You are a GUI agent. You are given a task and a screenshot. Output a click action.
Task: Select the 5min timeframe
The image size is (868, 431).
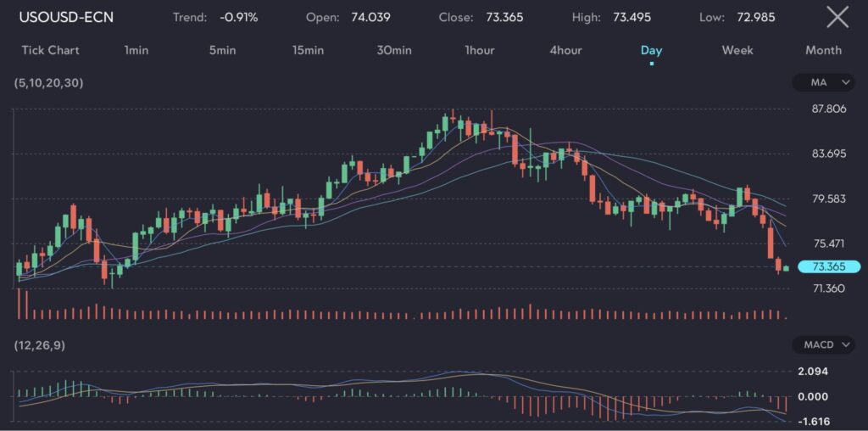222,50
